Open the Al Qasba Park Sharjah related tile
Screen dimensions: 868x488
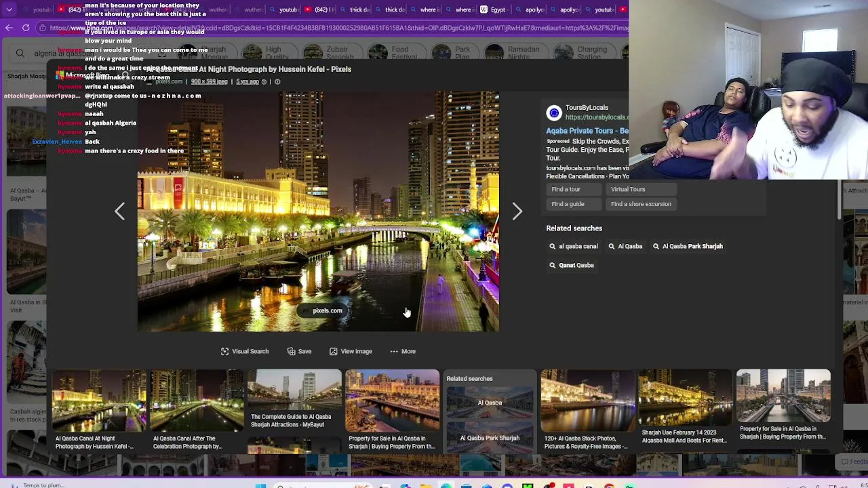tap(490, 438)
